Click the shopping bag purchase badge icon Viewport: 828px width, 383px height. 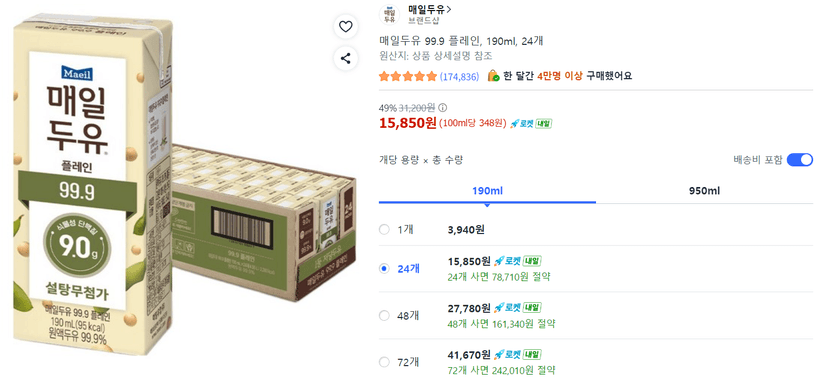[x=493, y=76]
